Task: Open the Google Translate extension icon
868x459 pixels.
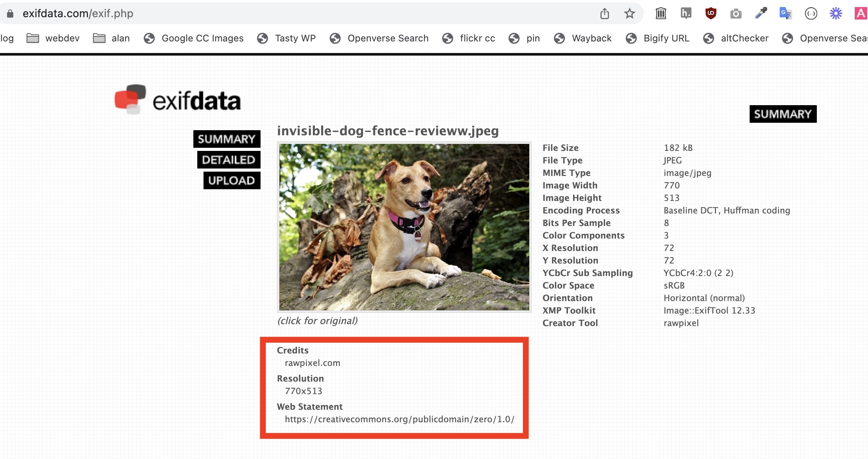Action: (785, 14)
